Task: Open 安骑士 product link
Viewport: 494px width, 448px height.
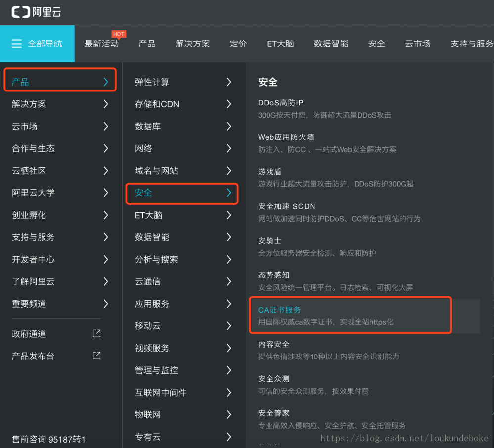Action: point(269,241)
